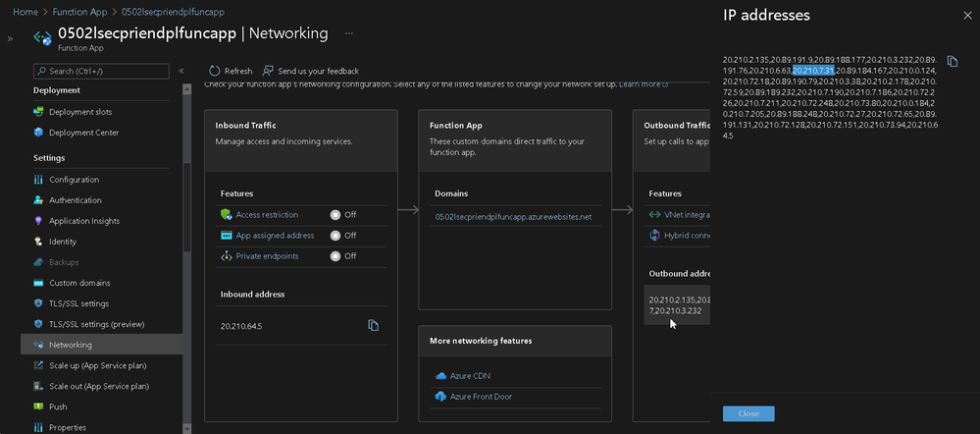Click the Networking icon in sidebar
The image size is (980, 434).
tap(38, 345)
